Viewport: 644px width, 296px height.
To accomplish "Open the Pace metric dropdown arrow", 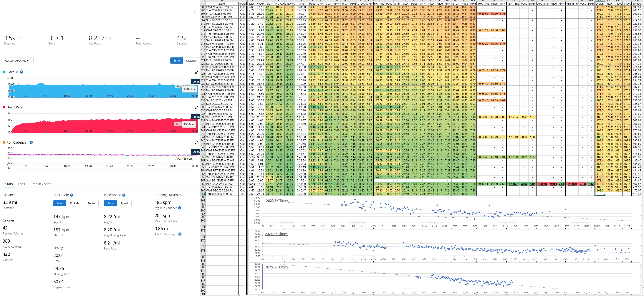I will coord(17,72).
